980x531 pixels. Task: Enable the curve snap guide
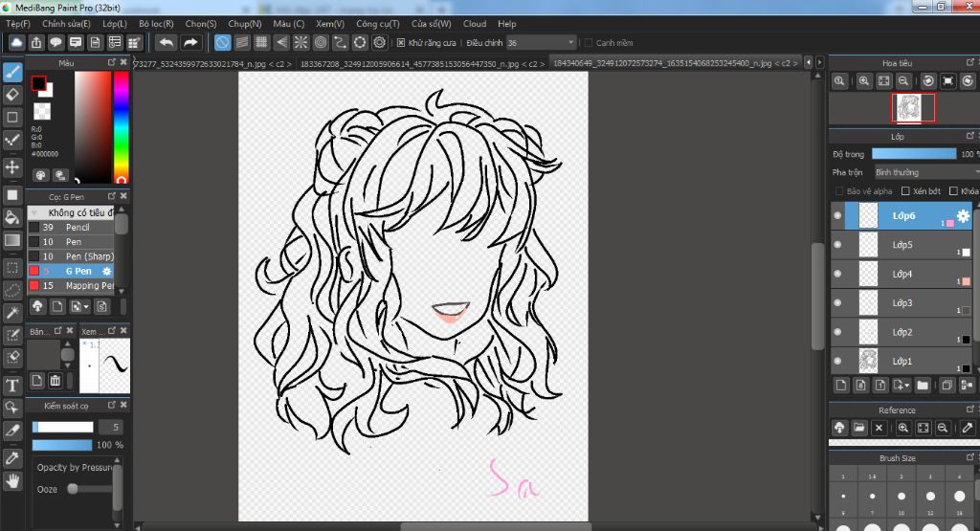[340, 42]
